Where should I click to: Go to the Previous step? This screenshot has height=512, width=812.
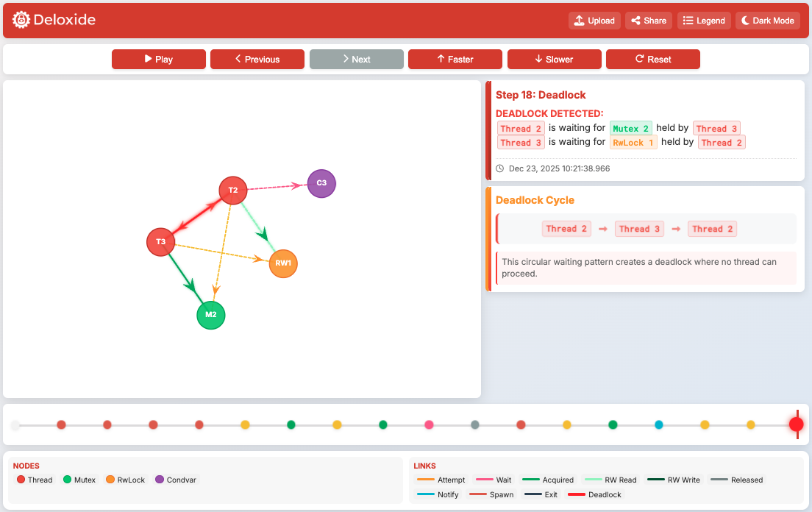pyautogui.click(x=257, y=60)
